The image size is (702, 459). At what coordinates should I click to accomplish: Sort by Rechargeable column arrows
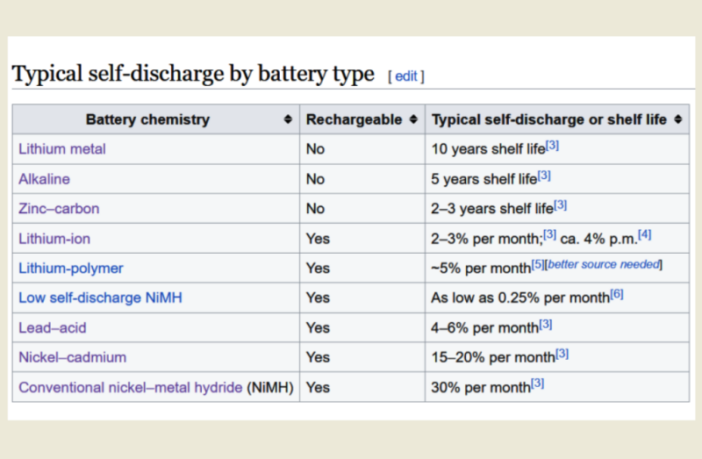(x=414, y=119)
